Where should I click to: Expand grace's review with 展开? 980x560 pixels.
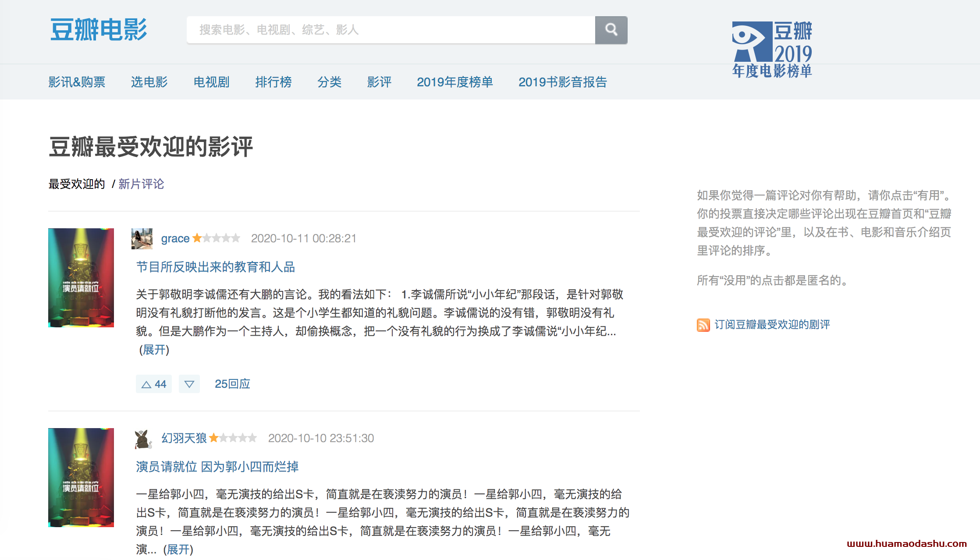[154, 350]
